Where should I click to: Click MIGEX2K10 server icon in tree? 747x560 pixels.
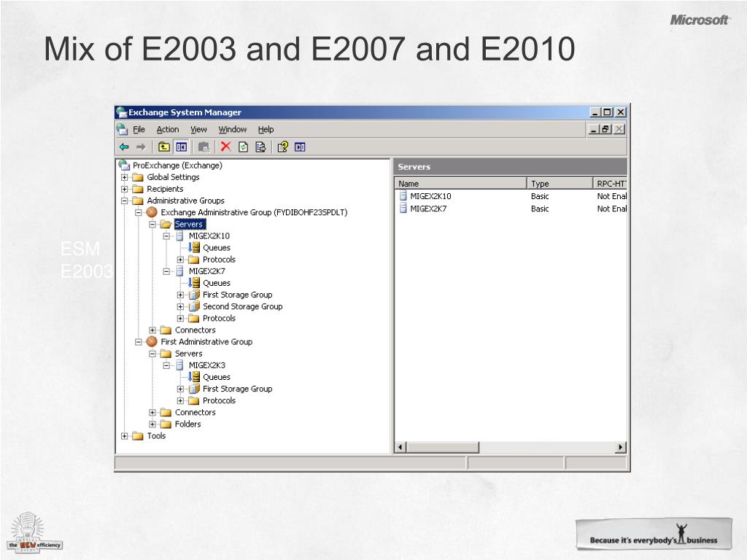[179, 236]
